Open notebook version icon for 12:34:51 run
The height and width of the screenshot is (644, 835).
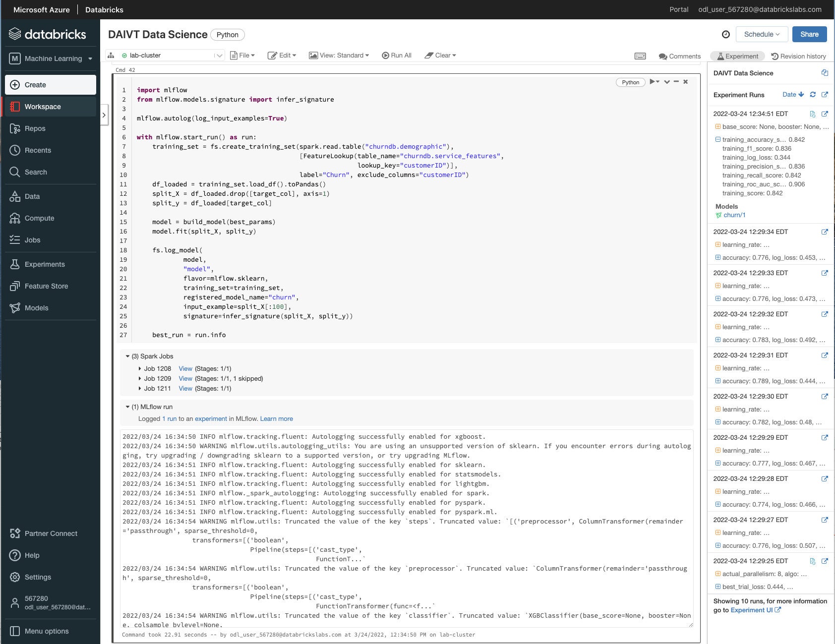pos(812,114)
